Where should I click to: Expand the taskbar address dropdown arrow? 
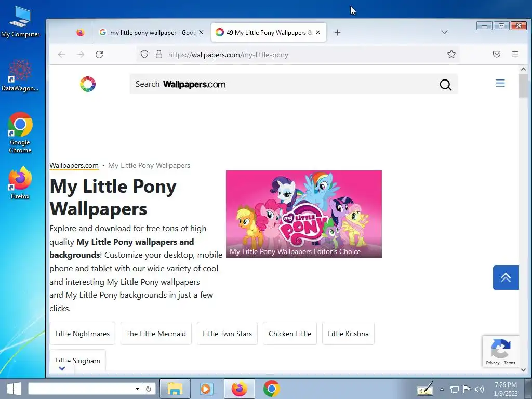click(137, 389)
